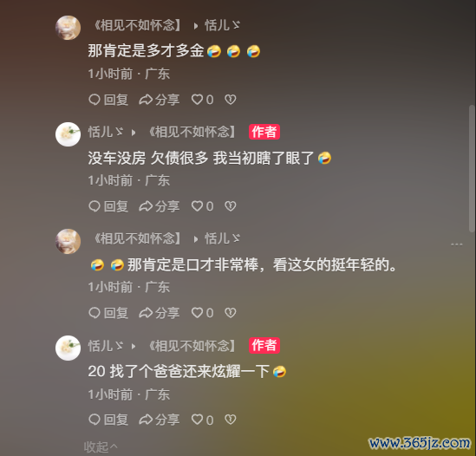The height and width of the screenshot is (456, 476).
Task: Open the first comment's 《相见不如怀念】 avatar
Action: tap(68, 28)
